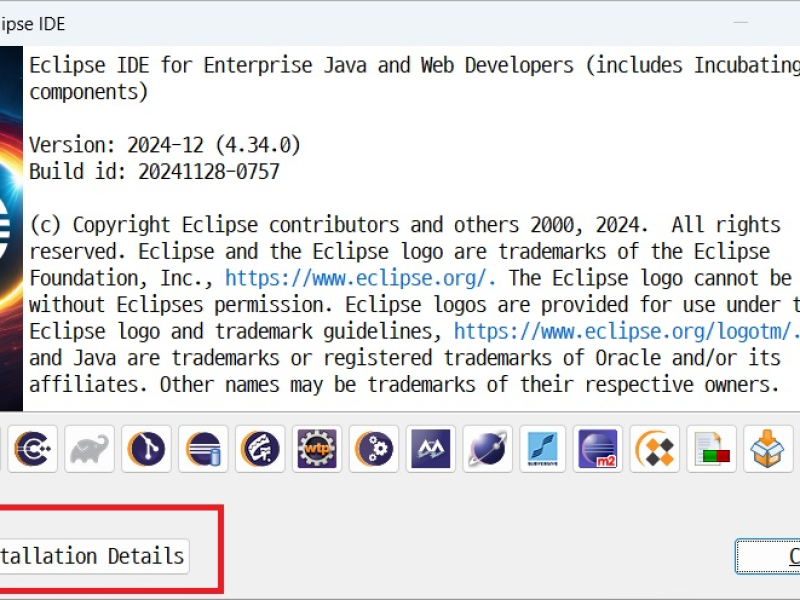The height and width of the screenshot is (600, 800).
Task: Click the 'Build id: 20241128-0757' text
Action: click(x=154, y=172)
